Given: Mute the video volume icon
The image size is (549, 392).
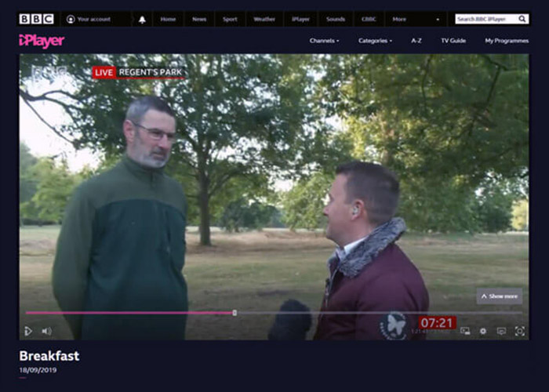Looking at the screenshot, I should [x=46, y=331].
